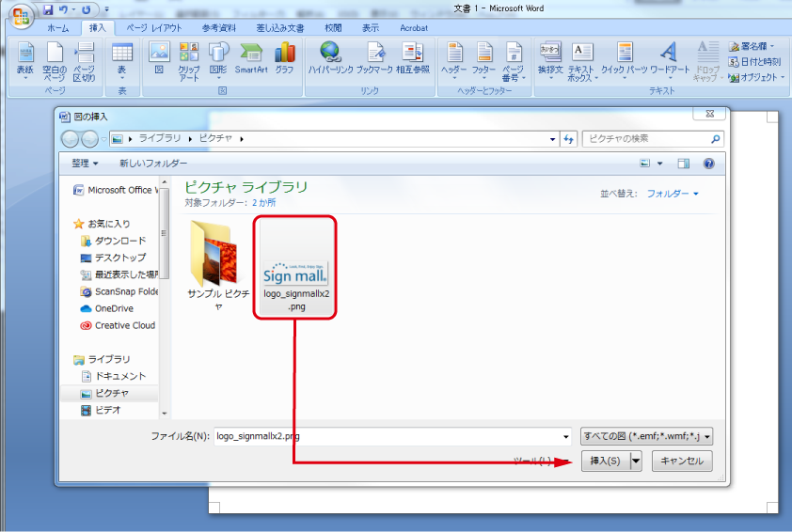Select Downloads in favorites sidebar
The height and width of the screenshot is (532, 792).
[120, 241]
